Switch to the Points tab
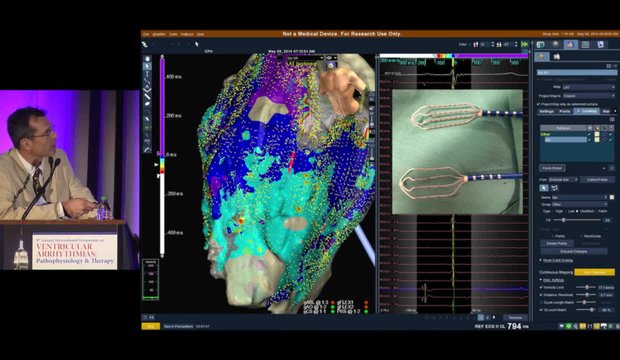Screen dimensions: 620x360 (x=564, y=112)
